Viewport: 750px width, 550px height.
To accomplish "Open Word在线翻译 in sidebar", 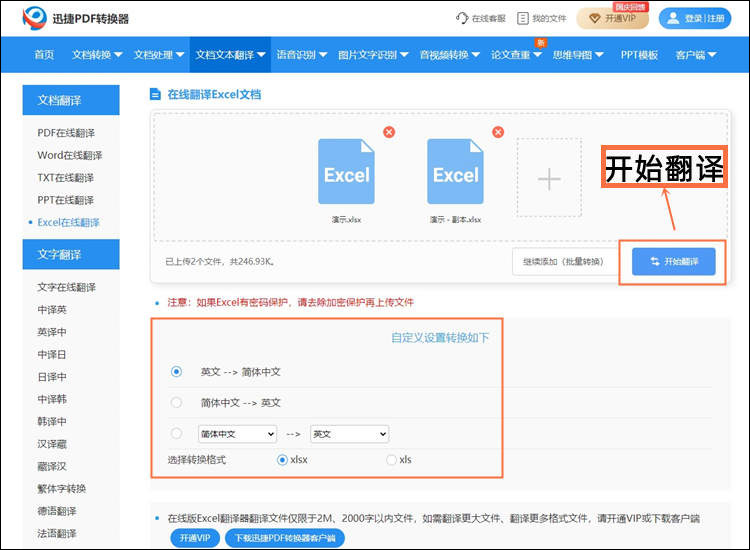I will (x=70, y=155).
